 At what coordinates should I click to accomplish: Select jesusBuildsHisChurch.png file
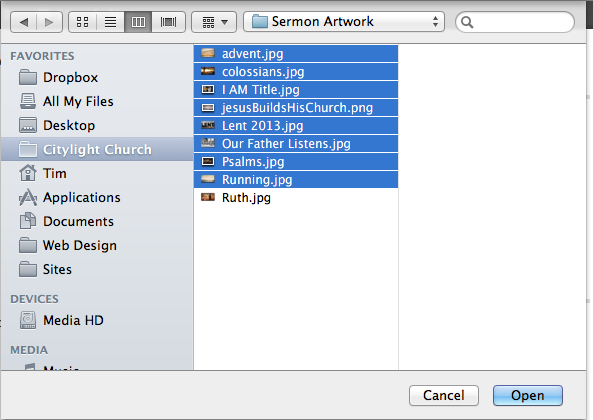point(296,108)
